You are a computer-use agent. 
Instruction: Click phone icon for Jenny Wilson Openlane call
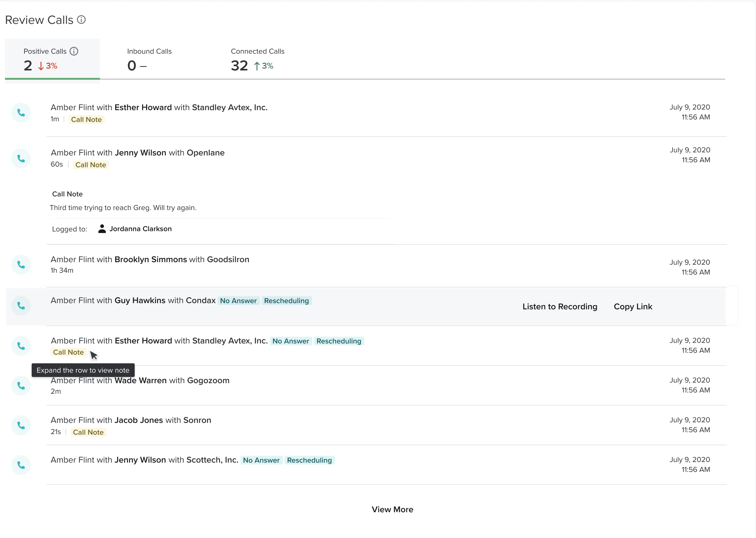pyautogui.click(x=21, y=159)
